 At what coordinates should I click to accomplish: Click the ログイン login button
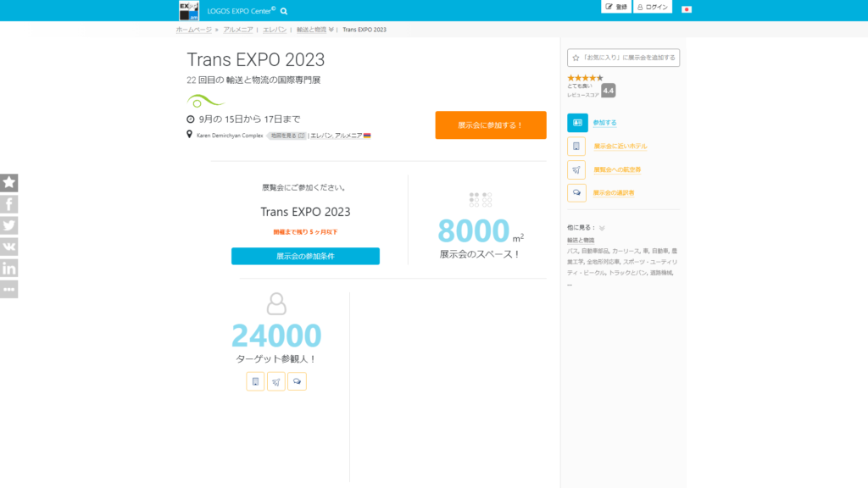point(653,7)
